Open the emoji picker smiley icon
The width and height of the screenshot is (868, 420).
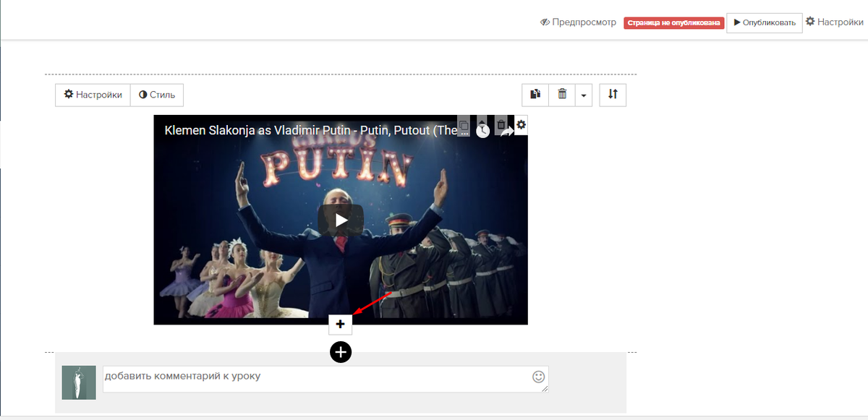538,377
